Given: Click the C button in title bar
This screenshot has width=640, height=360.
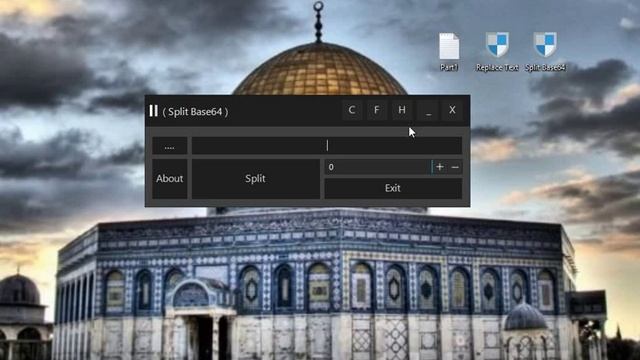Looking at the screenshot, I should (351, 110).
